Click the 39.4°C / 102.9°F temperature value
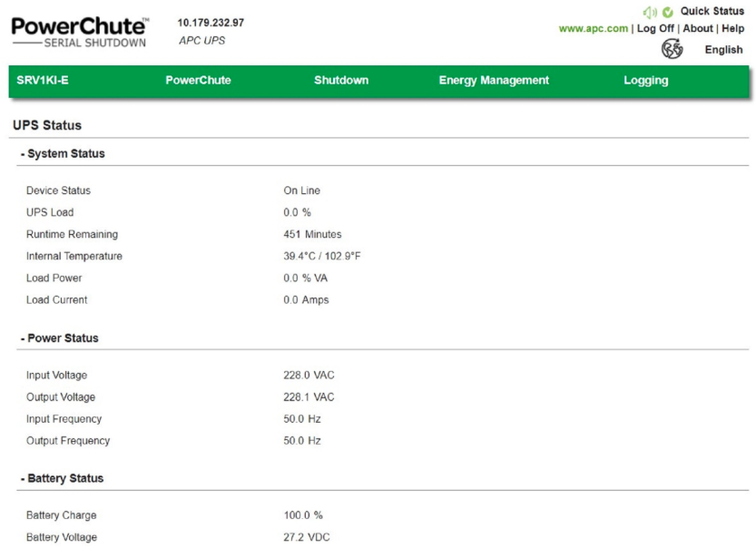Viewport: 756px width, 558px height. tap(322, 257)
